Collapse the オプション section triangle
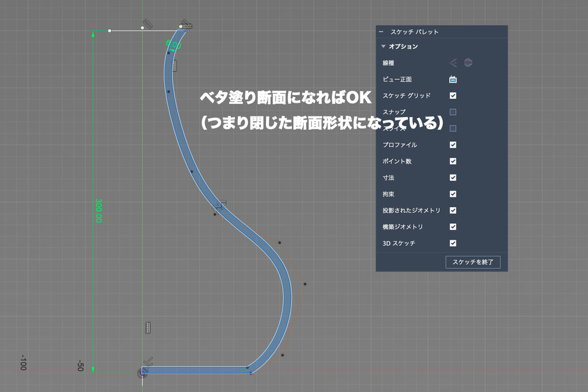 click(x=383, y=46)
